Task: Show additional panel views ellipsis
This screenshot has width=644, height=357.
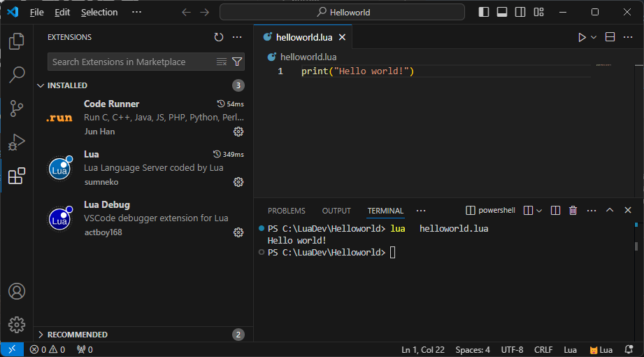Action: coord(421,211)
